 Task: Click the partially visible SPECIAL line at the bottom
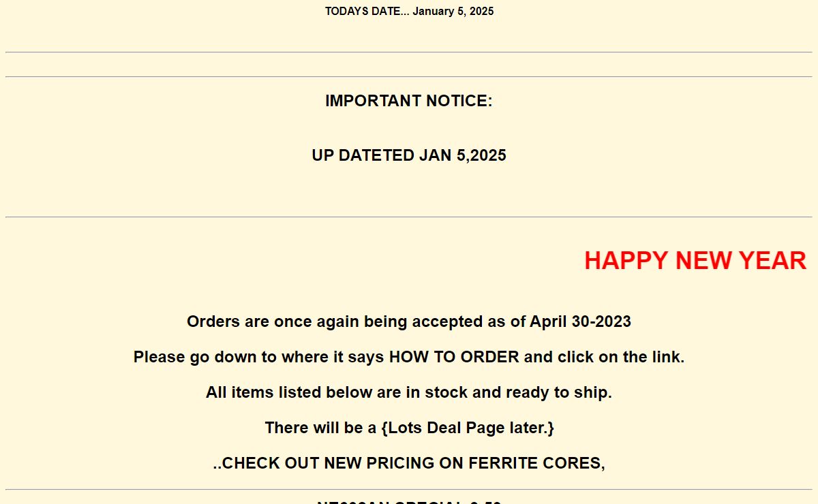point(409,502)
